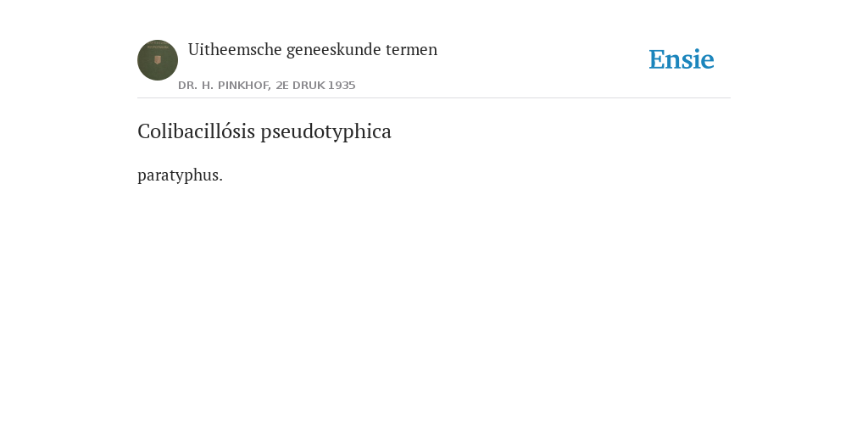Click the round book cover thumbnail
This screenshot has height=434, width=868.
[158, 60]
